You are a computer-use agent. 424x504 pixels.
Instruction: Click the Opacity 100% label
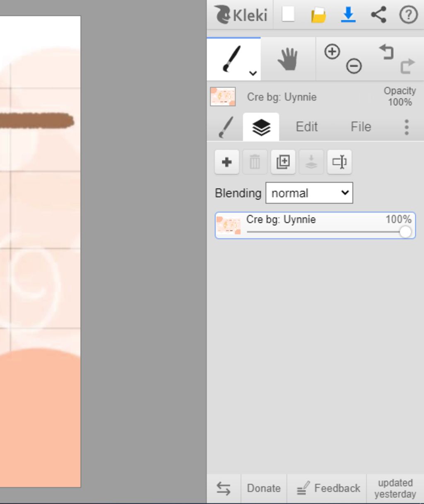(400, 96)
